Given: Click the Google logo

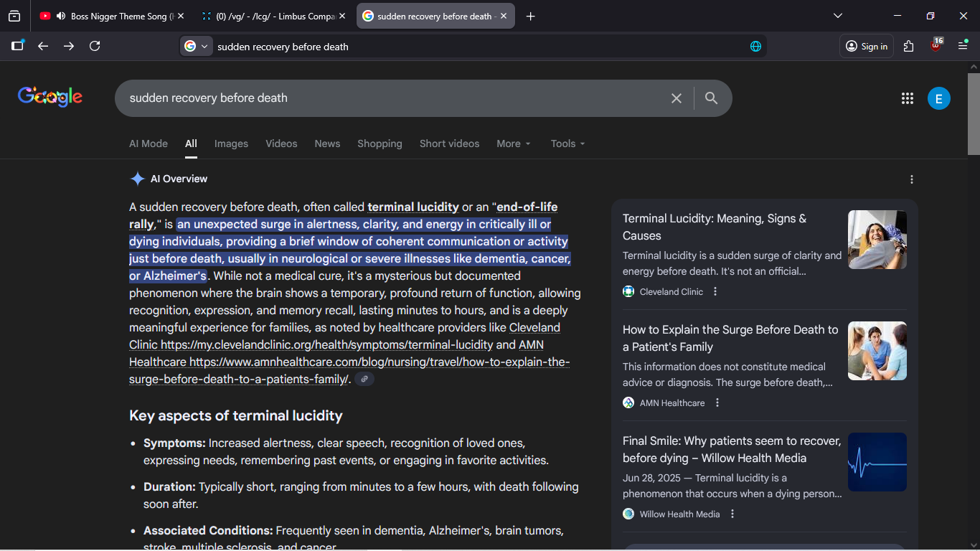Looking at the screenshot, I should (50, 97).
